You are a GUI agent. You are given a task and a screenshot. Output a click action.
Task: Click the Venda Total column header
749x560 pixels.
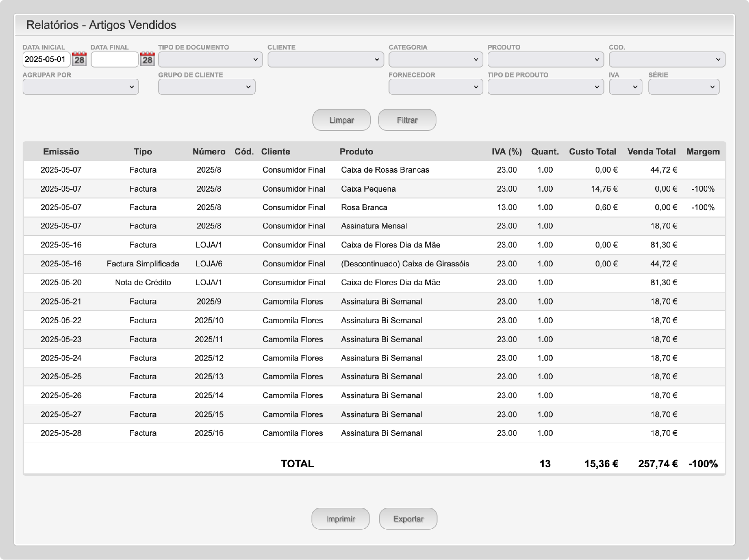651,152
